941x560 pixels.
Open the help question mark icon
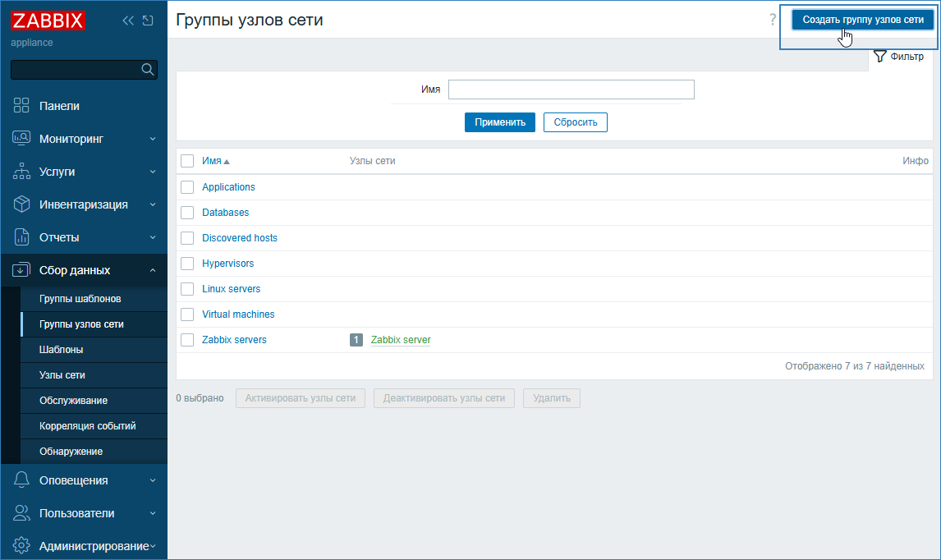[773, 21]
